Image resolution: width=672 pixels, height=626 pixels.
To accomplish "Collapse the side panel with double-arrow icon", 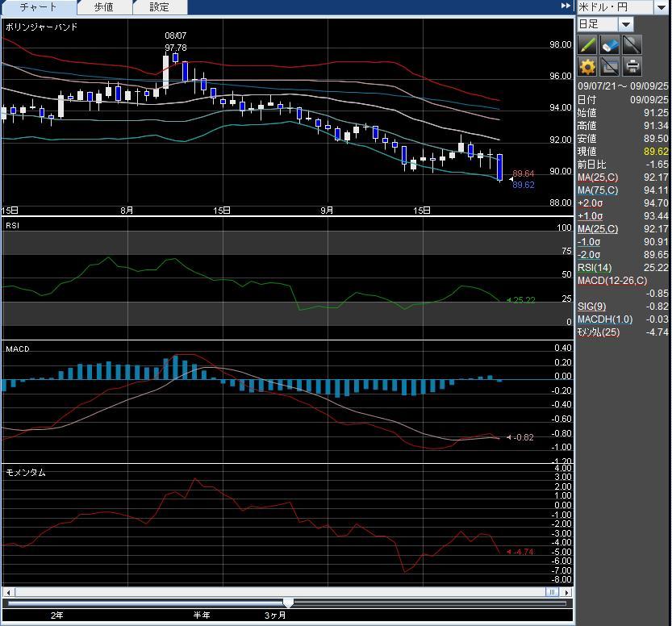I will [566, 6].
